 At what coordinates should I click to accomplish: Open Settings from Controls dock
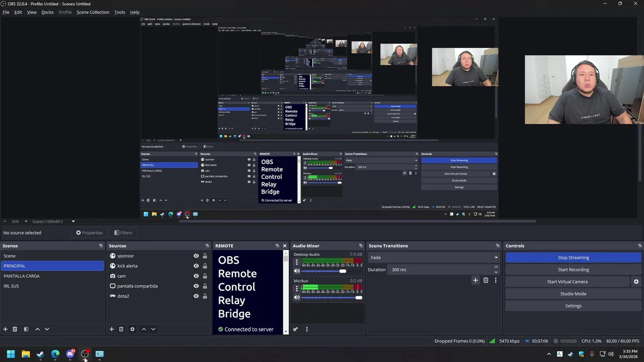coord(573,306)
